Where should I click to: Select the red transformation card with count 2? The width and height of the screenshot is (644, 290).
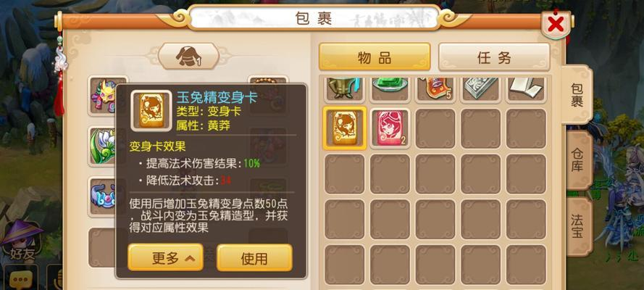click(x=390, y=128)
